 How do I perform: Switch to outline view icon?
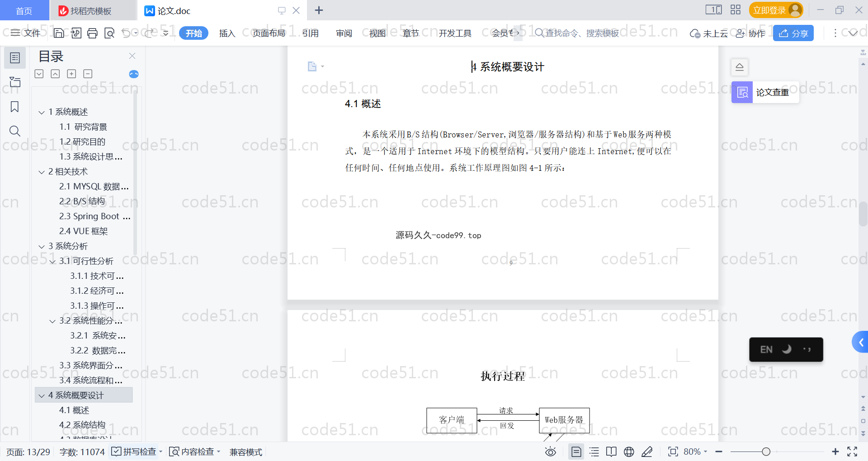pyautogui.click(x=594, y=452)
